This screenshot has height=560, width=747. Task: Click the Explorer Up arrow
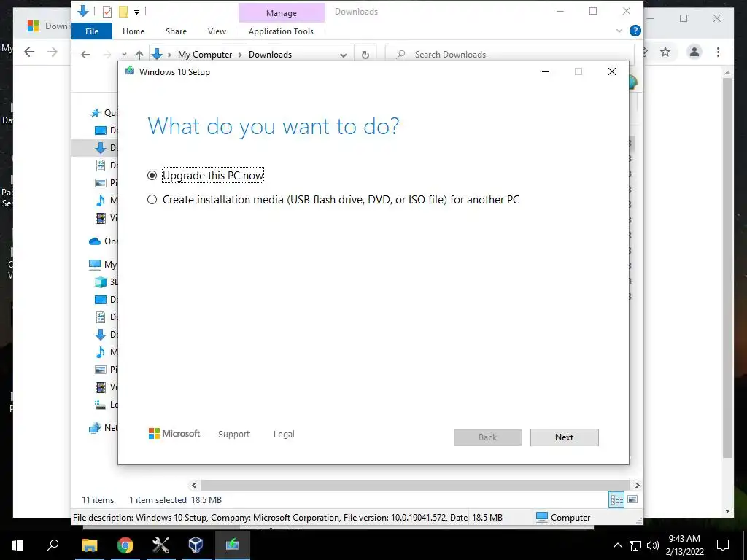[x=139, y=55]
